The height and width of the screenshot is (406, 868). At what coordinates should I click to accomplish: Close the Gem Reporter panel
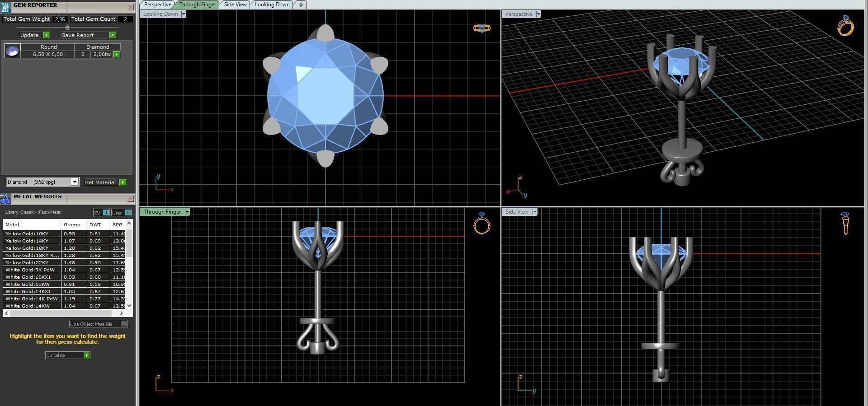coord(130,7)
